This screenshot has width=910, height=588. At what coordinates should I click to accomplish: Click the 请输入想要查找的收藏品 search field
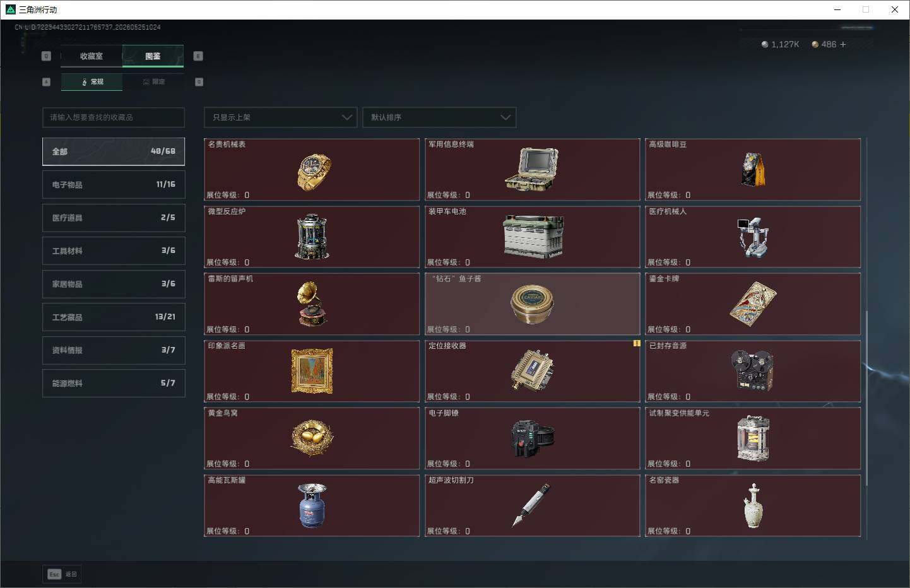[x=114, y=117]
